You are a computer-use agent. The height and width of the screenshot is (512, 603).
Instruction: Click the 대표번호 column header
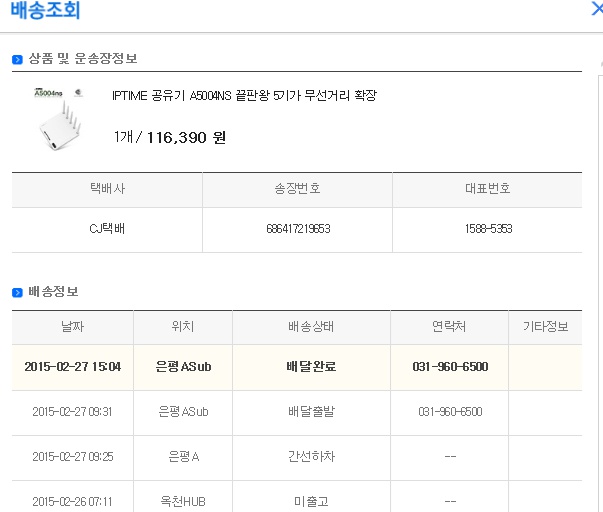488,188
